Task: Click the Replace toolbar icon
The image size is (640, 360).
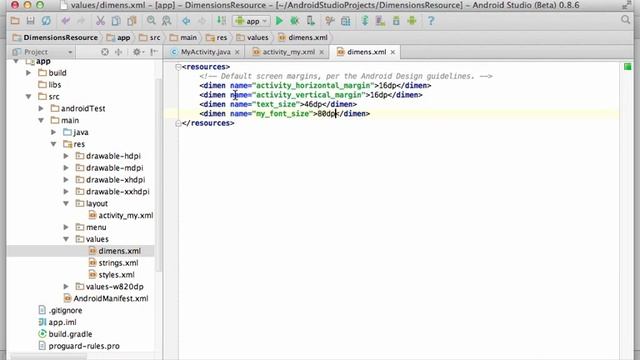Action: pos(167,21)
